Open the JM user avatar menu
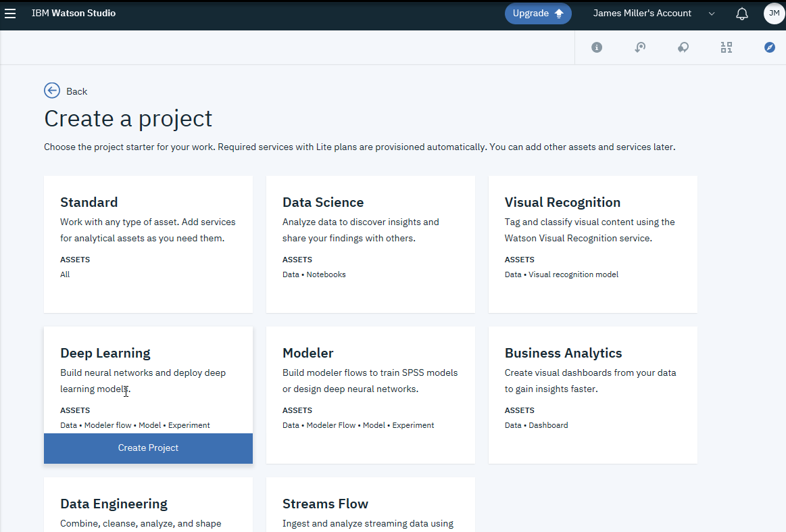Image resolution: width=786 pixels, height=532 pixels. tap(774, 14)
